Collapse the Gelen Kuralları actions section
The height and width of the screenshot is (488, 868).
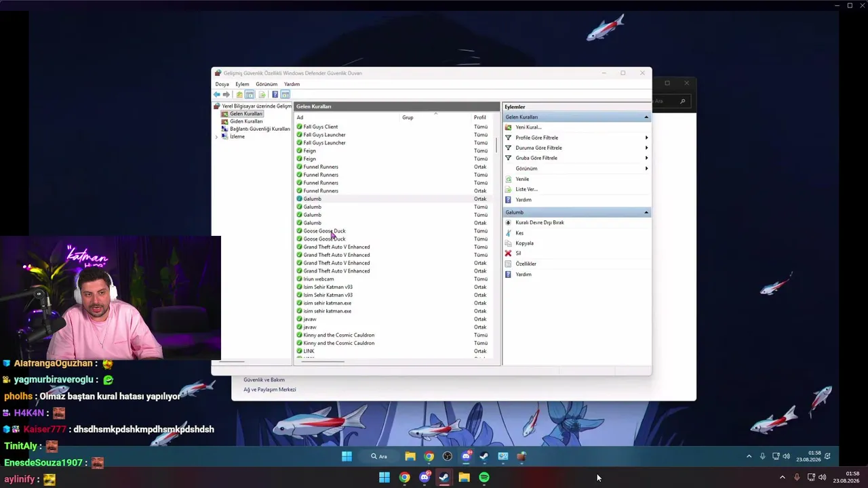[x=646, y=117]
